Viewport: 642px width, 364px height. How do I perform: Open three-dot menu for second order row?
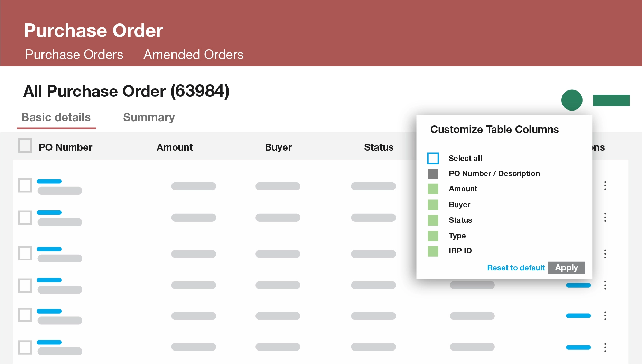point(605,217)
